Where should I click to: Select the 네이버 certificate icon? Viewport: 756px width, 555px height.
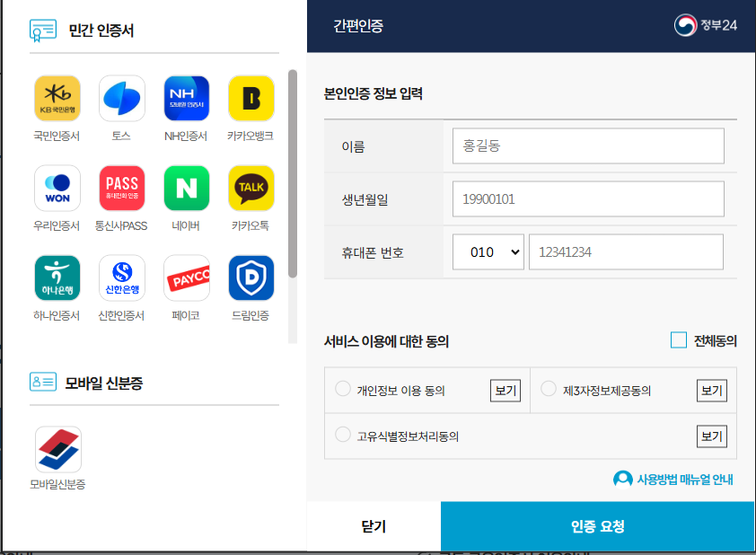coord(187,188)
